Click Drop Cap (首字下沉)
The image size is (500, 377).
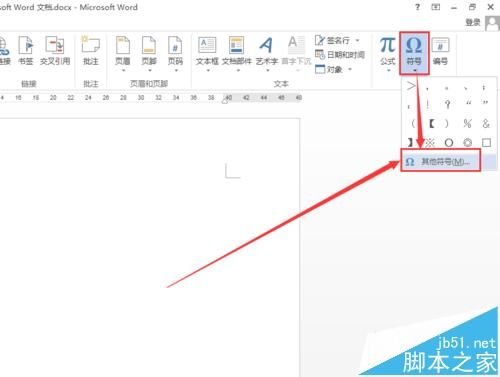point(296,53)
